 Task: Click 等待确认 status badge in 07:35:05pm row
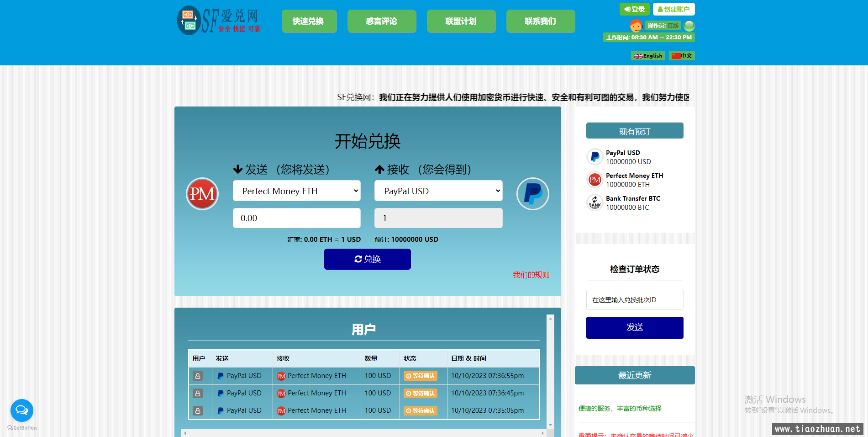(x=421, y=410)
